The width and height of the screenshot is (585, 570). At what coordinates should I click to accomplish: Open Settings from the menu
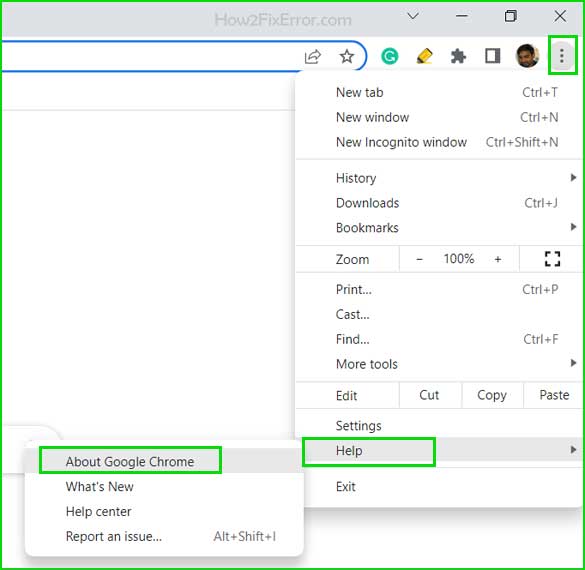click(439, 426)
